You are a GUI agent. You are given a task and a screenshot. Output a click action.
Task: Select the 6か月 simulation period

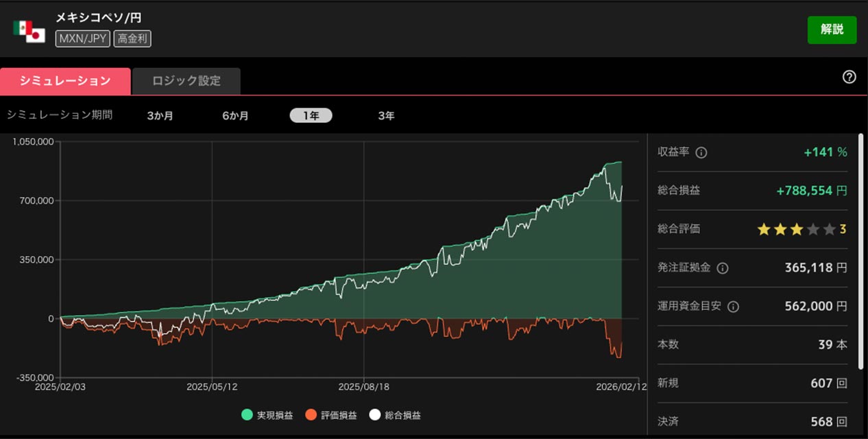235,116
